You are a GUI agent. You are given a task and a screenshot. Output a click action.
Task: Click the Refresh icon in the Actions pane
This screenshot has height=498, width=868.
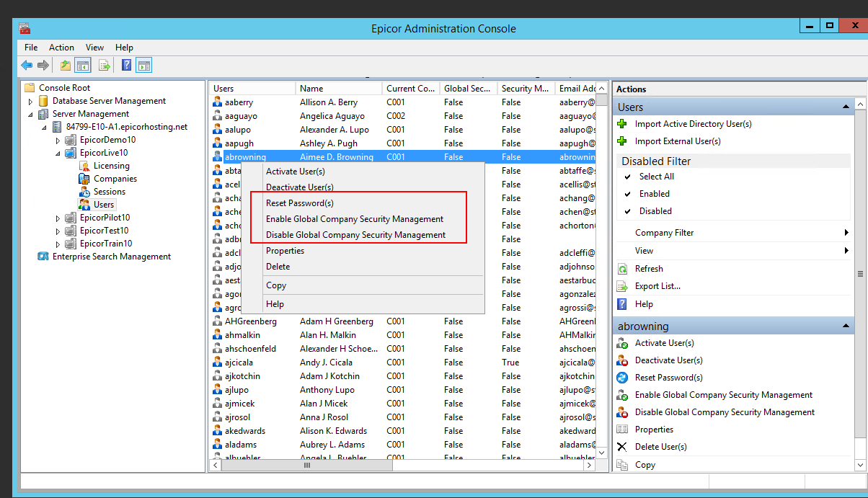click(x=622, y=269)
